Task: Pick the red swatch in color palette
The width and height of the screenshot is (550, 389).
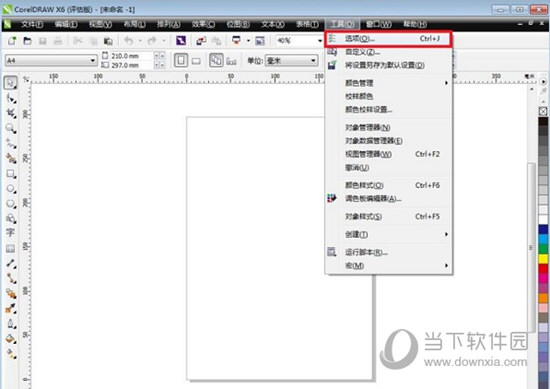Action: [543, 269]
